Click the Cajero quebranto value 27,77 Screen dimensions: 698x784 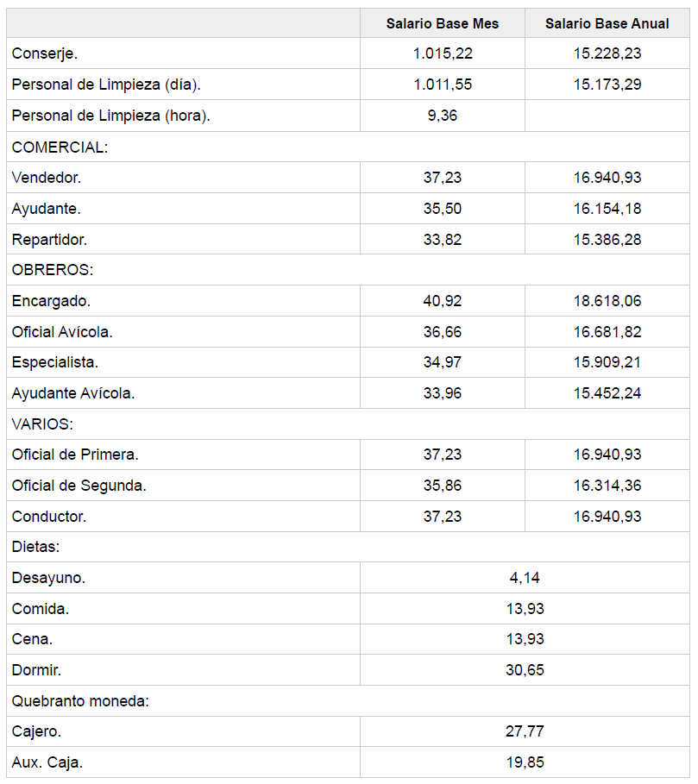525,731
